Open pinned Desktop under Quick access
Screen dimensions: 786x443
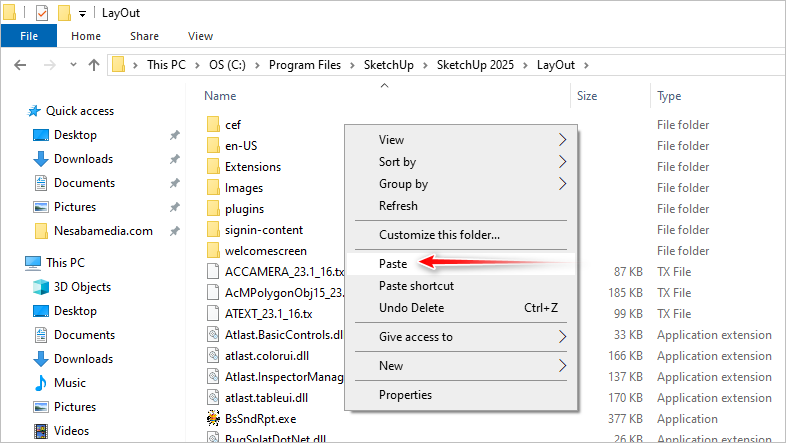[75, 135]
